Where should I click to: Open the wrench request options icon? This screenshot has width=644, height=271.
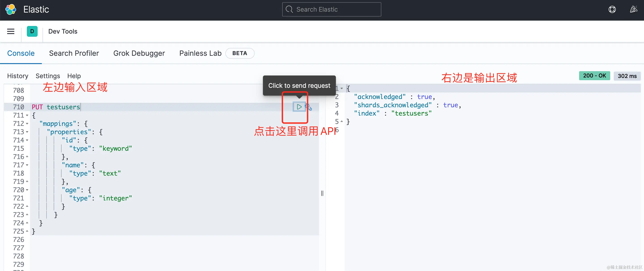tap(309, 107)
